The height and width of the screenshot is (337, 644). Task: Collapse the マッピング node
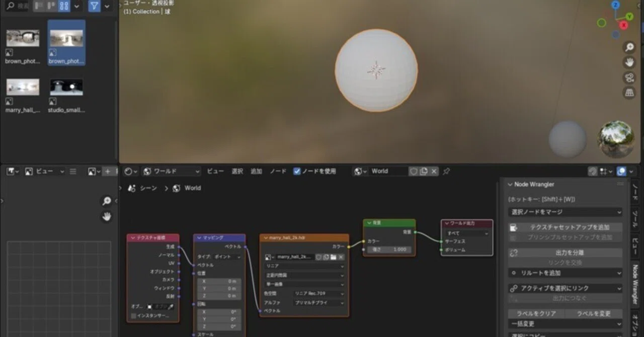[199, 237]
